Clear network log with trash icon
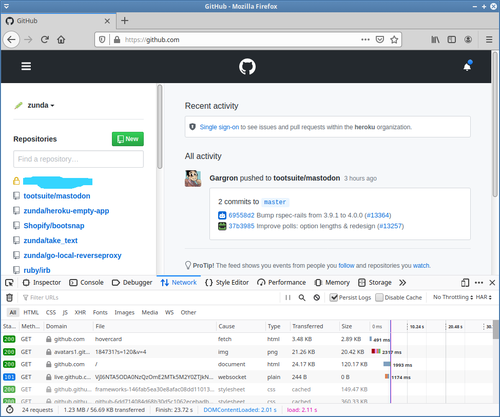This screenshot has height=417, width=500. [10, 297]
